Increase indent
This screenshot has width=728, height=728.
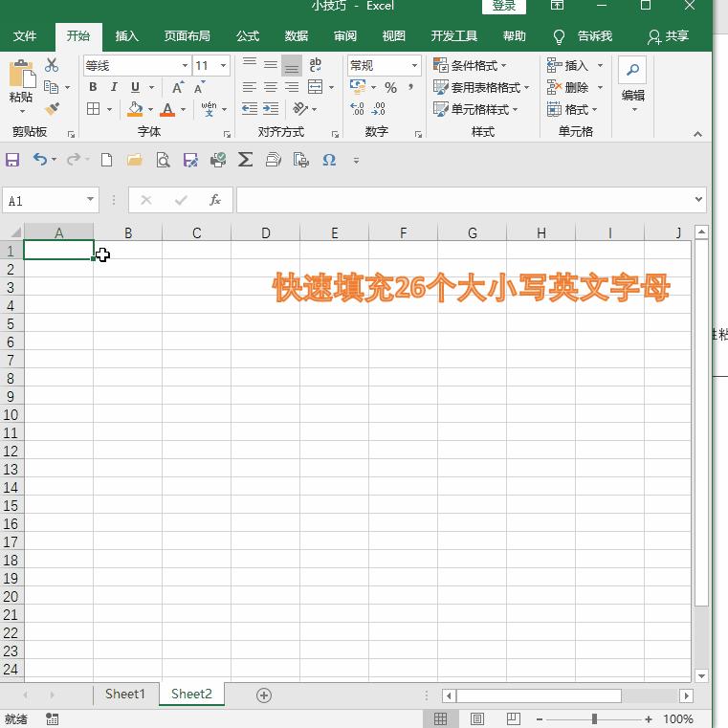(x=271, y=109)
